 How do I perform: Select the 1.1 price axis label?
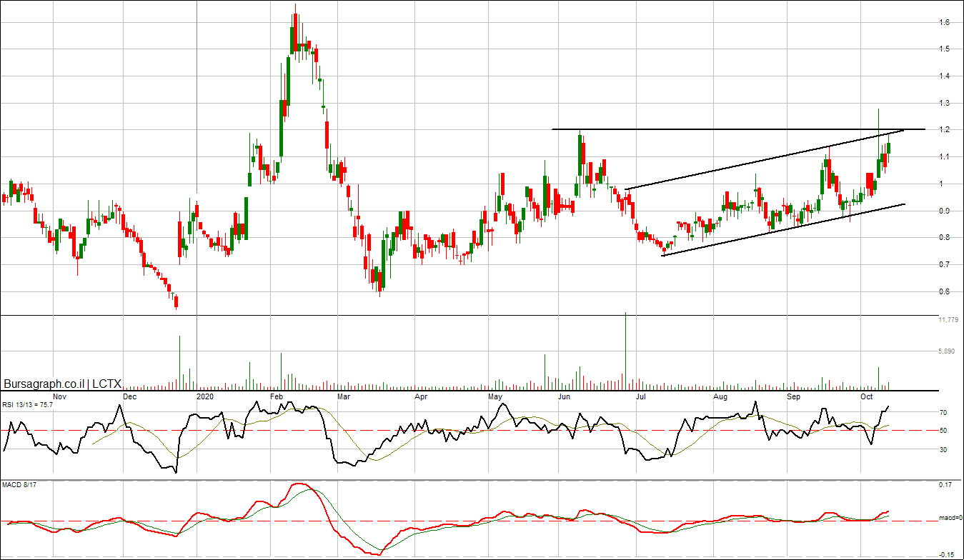coord(945,157)
